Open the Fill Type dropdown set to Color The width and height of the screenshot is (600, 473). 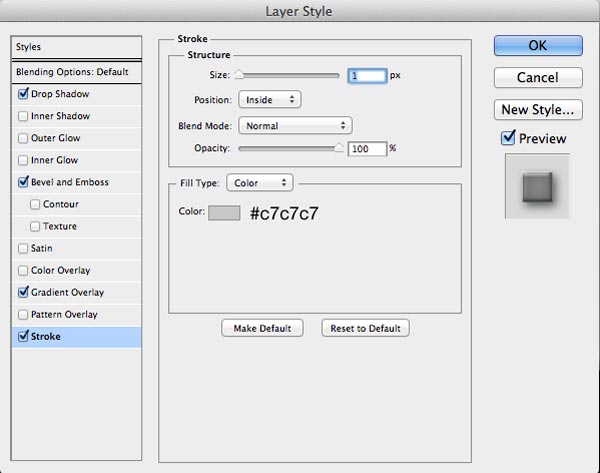[x=260, y=183]
